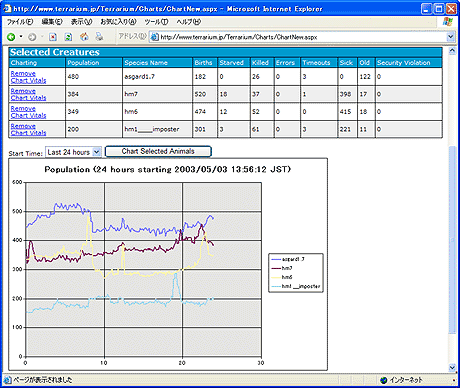The width and height of the screenshot is (460, 388).
Task: Click the Forward navigation icon
Action: pyautogui.click(x=32, y=37)
